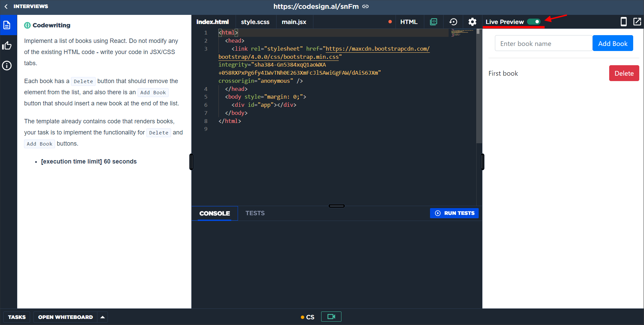Open the HTML language selector
The image size is (644, 325).
409,22
